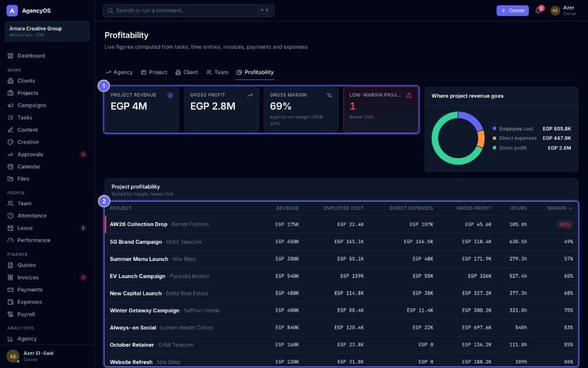Open the Team page in sidebar
Image resolution: width=588 pixels, height=368 pixels.
[x=47, y=203]
